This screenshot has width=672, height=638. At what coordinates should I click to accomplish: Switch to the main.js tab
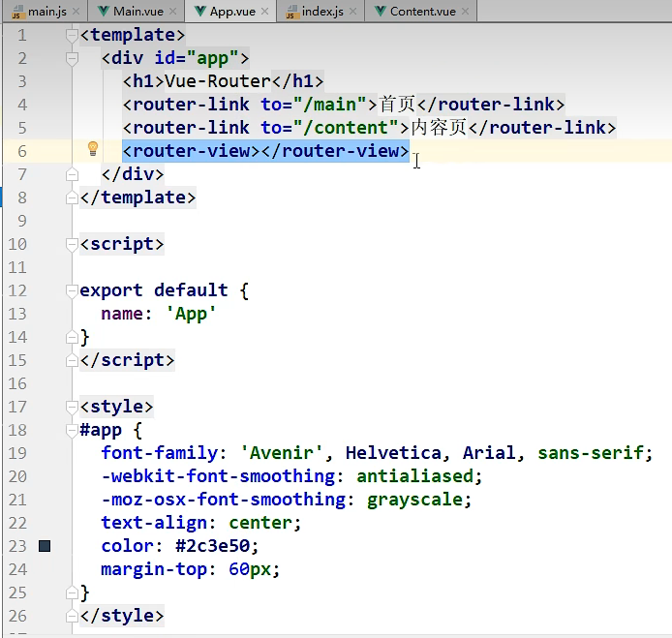(x=47, y=12)
